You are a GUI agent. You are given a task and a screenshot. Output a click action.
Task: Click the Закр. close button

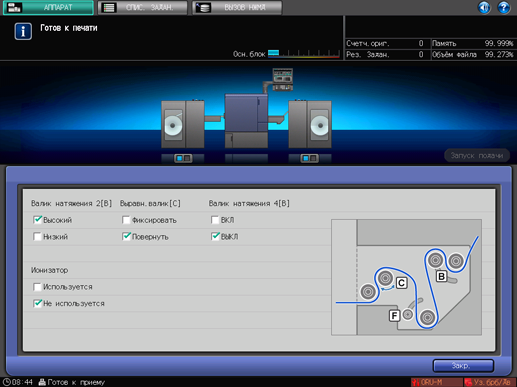tap(463, 366)
